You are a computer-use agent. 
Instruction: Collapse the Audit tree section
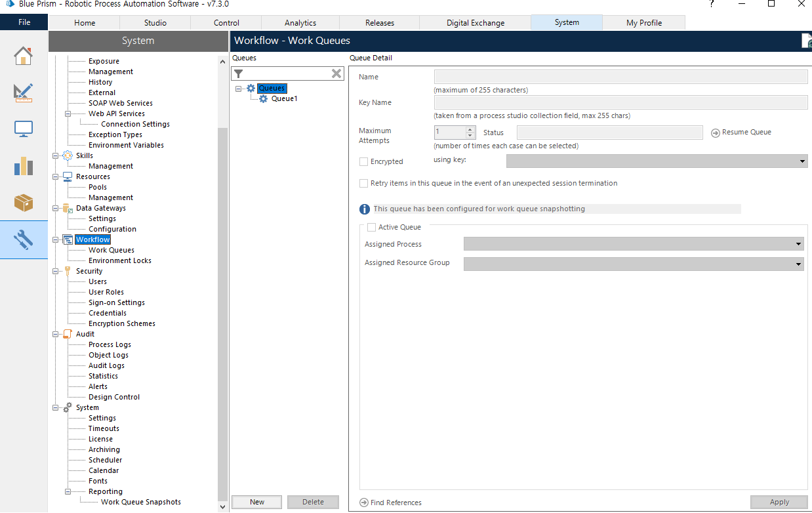click(56, 334)
